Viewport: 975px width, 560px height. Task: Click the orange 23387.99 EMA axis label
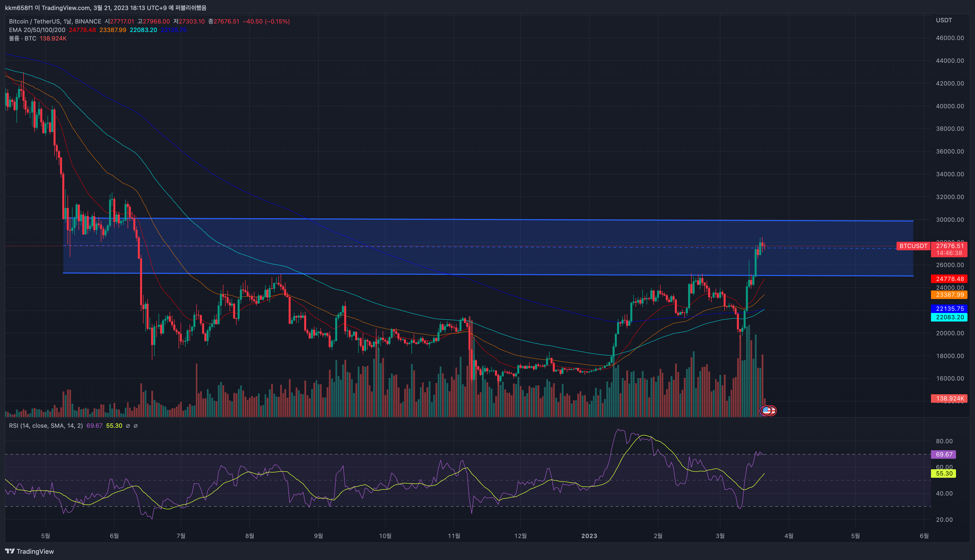pos(949,295)
